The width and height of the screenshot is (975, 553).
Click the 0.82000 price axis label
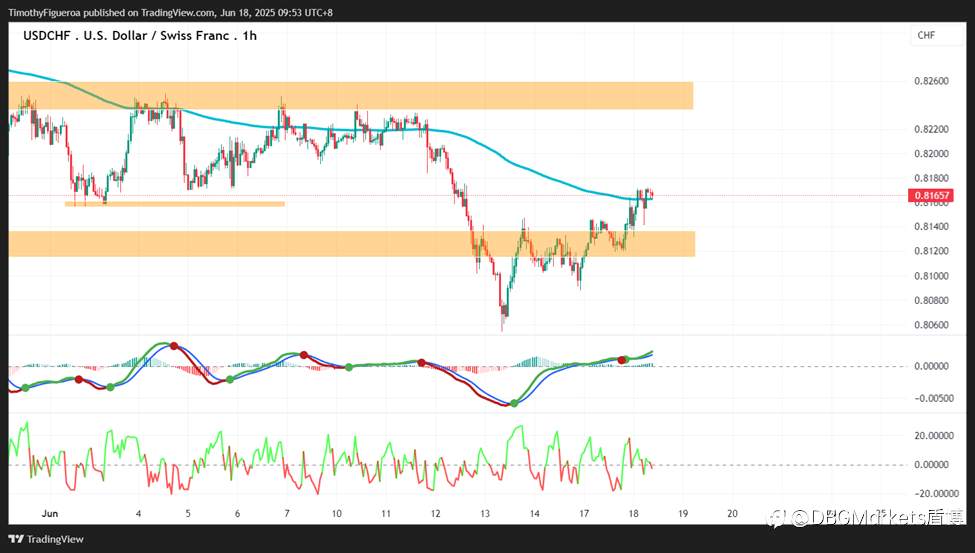pos(931,154)
